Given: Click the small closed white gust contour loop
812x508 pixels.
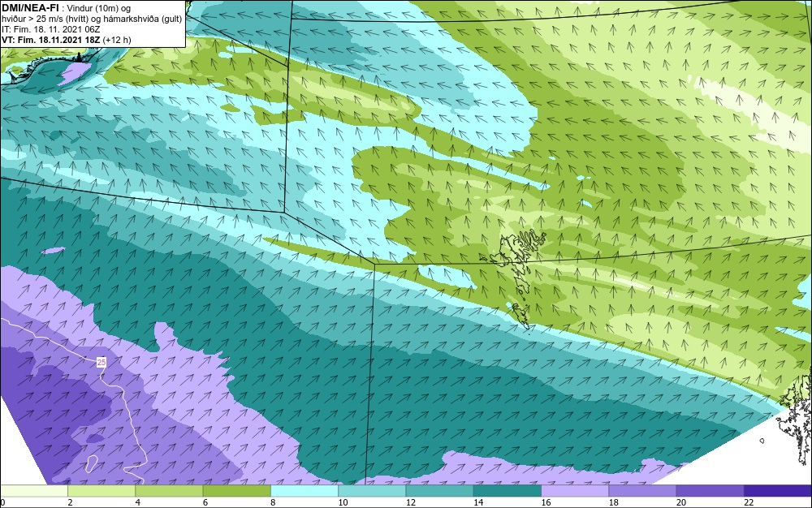Looking at the screenshot, I should click(x=93, y=463).
